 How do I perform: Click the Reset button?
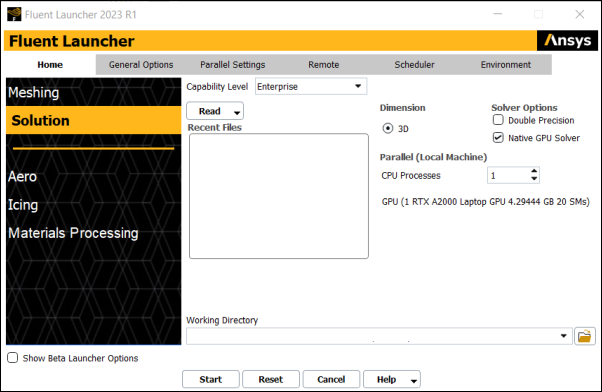tap(271, 379)
